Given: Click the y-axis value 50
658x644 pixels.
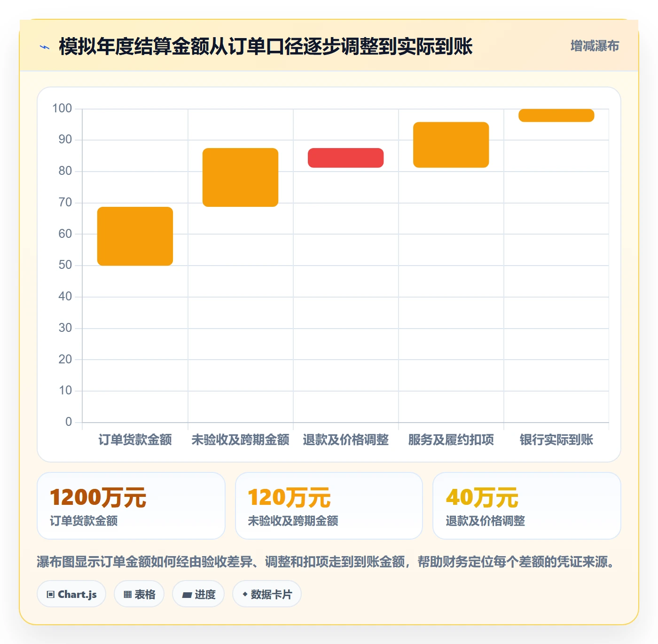Looking at the screenshot, I should coord(65,265).
